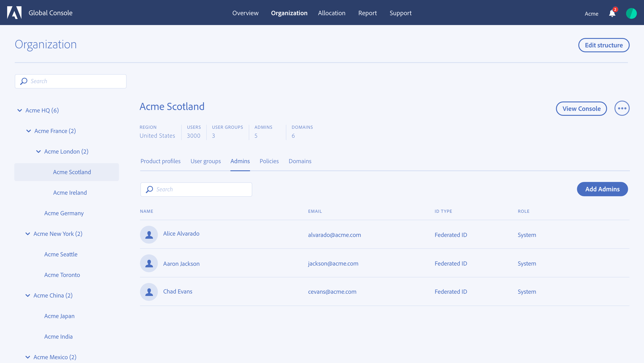This screenshot has height=363, width=644.
Task: Open the Organization menu item
Action: pyautogui.click(x=289, y=13)
